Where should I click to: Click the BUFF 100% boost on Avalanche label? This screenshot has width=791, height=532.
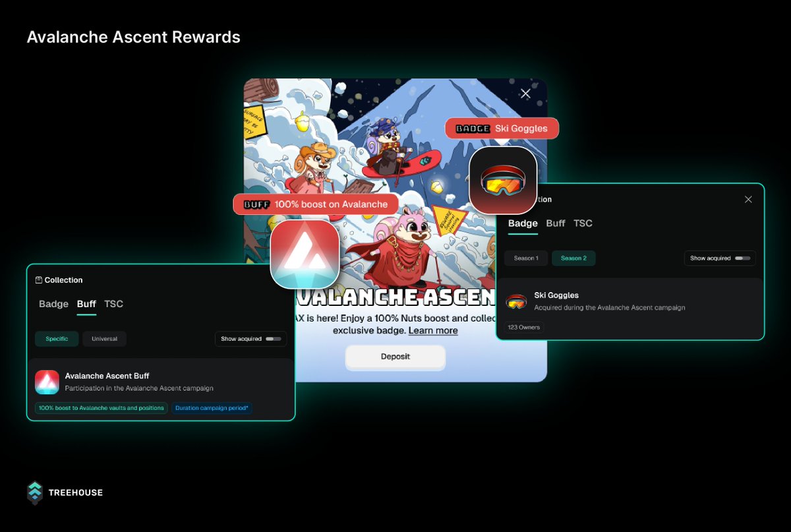(316, 204)
